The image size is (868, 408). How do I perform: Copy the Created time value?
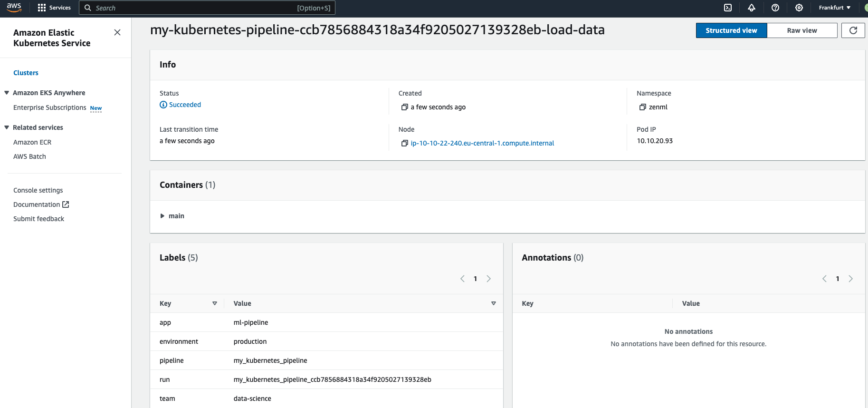405,107
